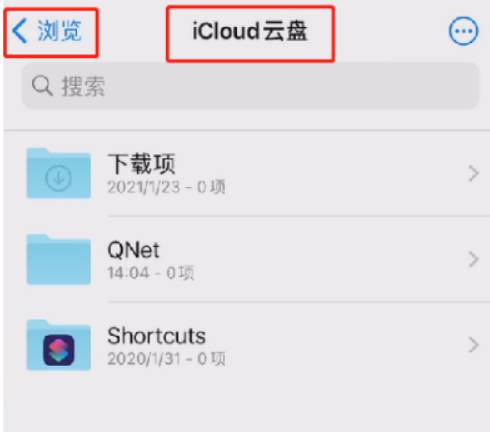Tap the 14:04 - 0 项 subtitle
490x437 pixels.
[x=150, y=273]
